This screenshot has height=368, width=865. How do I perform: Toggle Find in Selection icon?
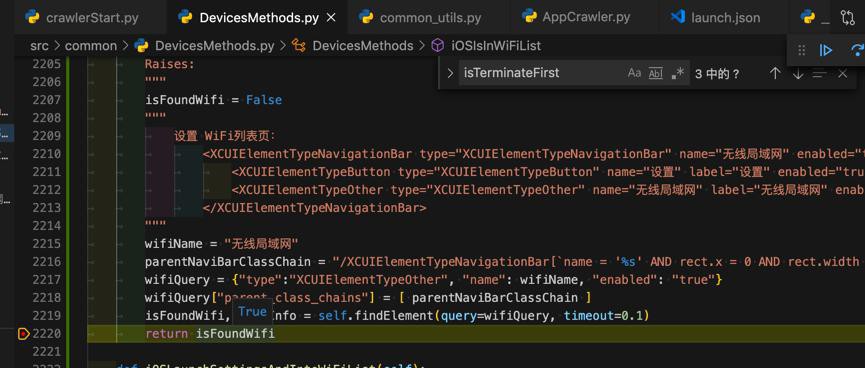820,73
